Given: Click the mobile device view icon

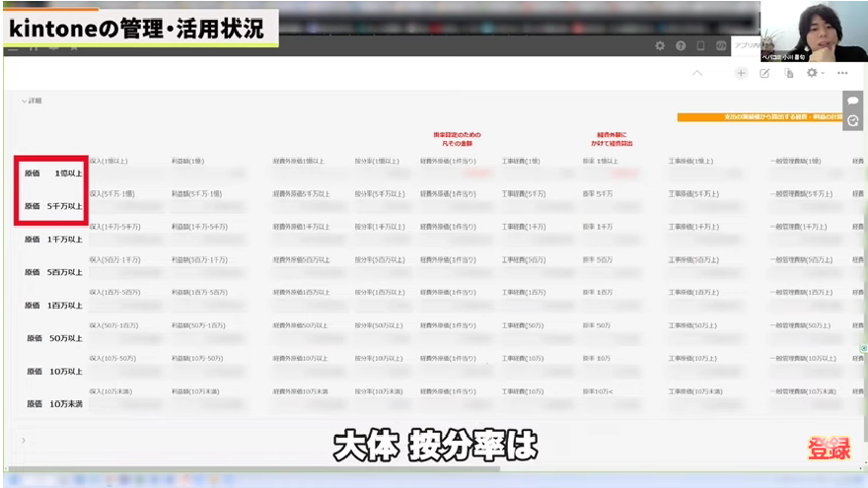Looking at the screenshot, I should pyautogui.click(x=700, y=45).
